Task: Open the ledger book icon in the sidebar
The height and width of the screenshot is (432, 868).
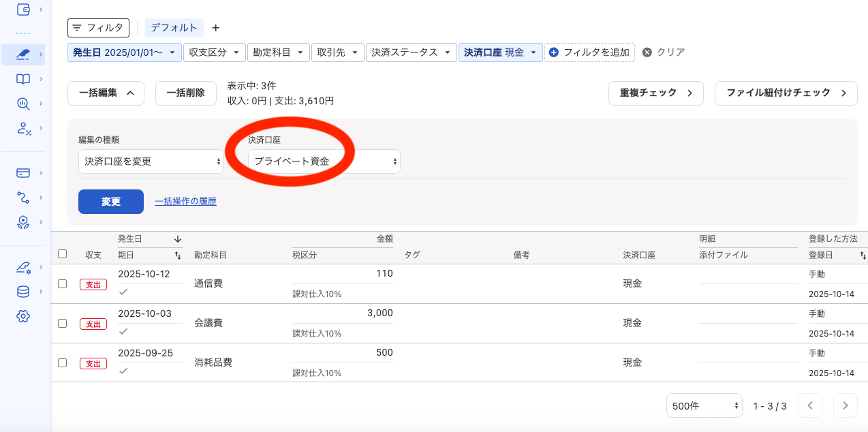Action: click(x=24, y=79)
